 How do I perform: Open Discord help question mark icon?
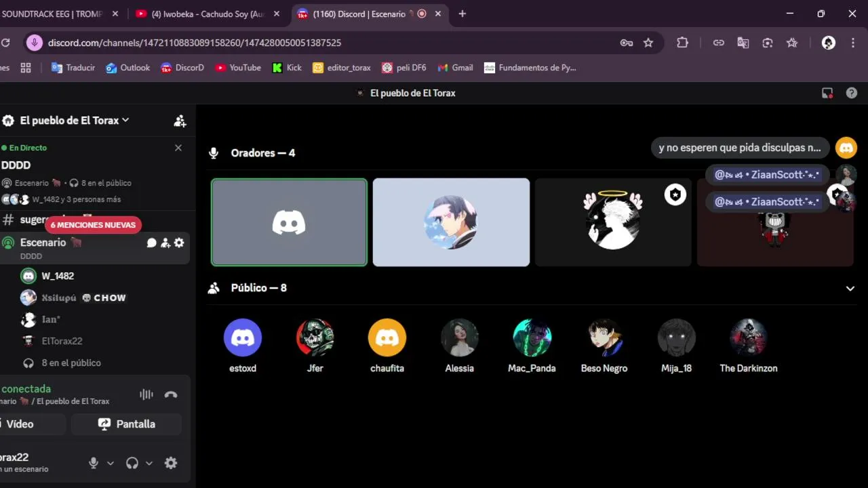(852, 93)
